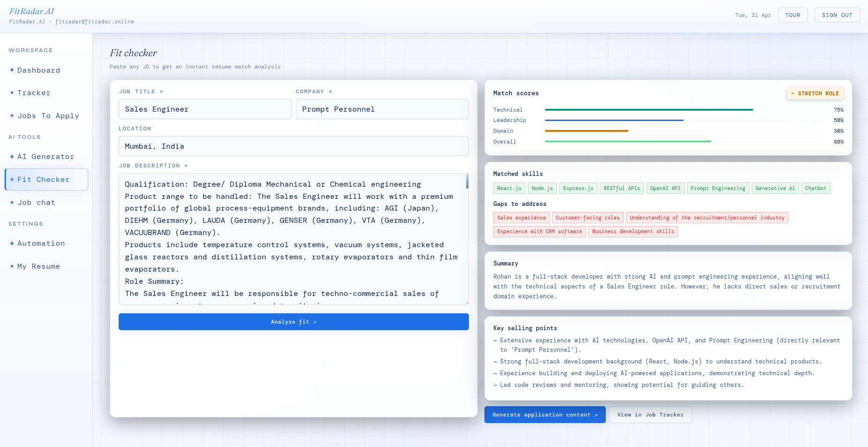The image size is (868, 447).
Task: Click the 75% Technical score value
Action: click(838, 110)
